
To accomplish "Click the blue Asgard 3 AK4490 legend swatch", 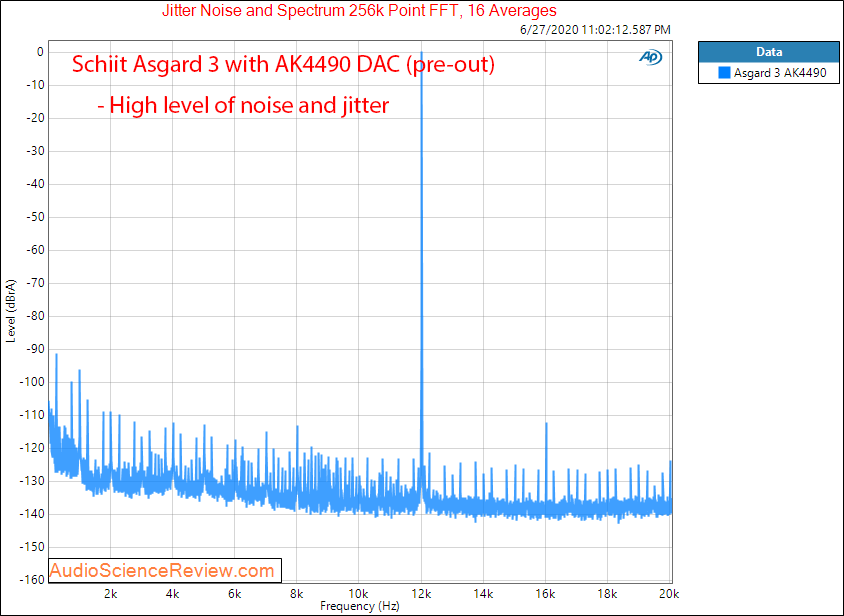I will (x=724, y=73).
